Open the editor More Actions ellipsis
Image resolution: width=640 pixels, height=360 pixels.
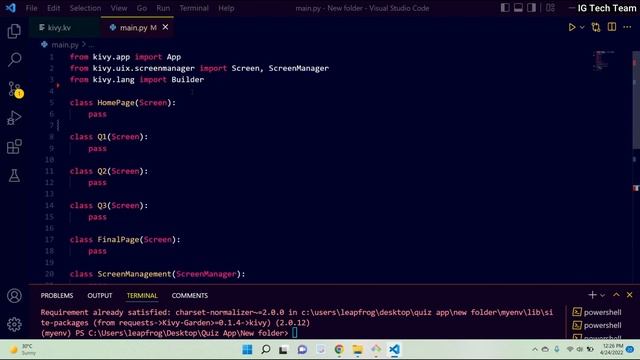pyautogui.click(x=627, y=27)
